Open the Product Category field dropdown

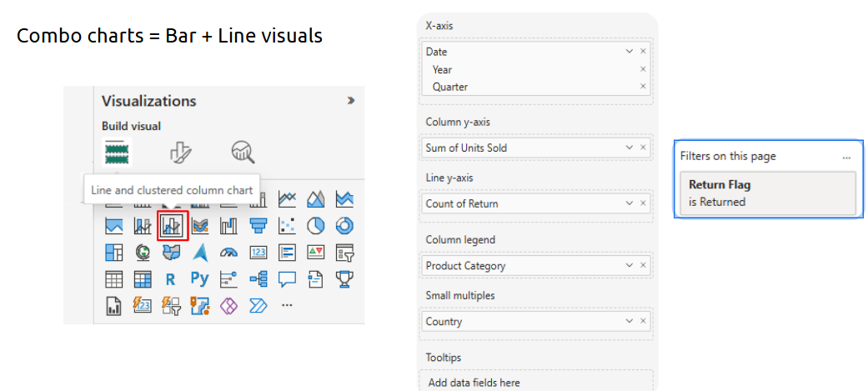tap(629, 265)
